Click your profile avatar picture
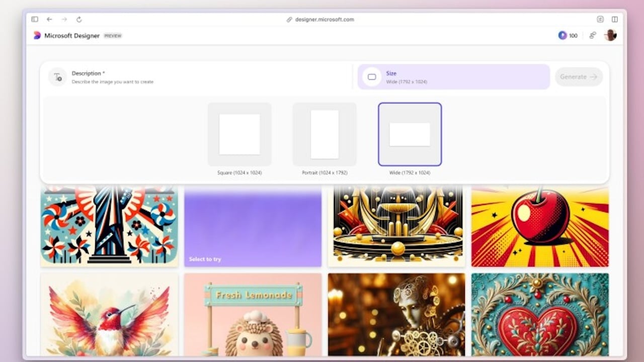644x362 pixels. click(611, 36)
